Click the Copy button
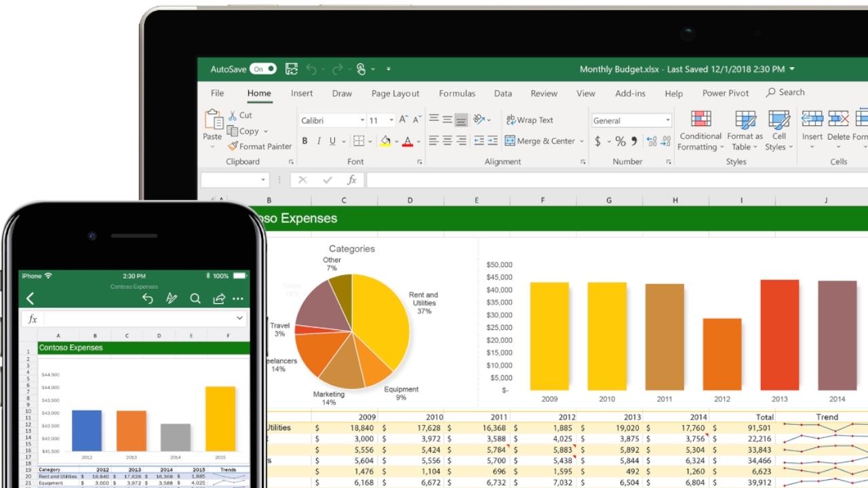 [243, 131]
